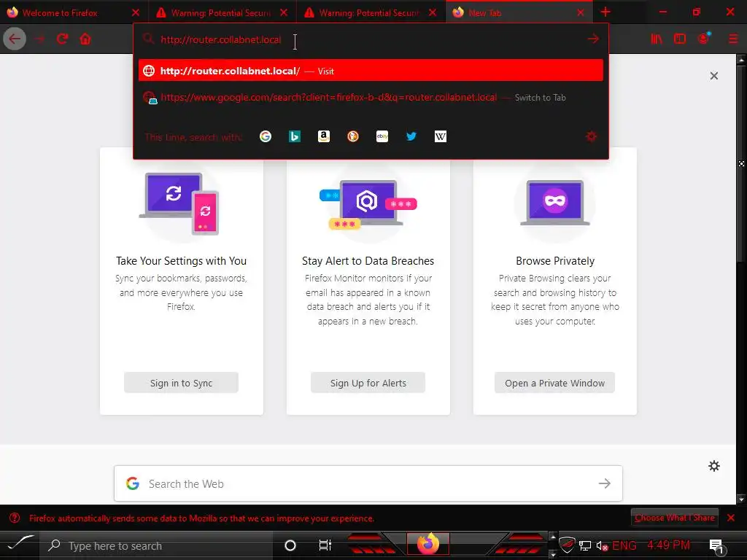Open network icon in system tray
The width and height of the screenshot is (747, 560).
tap(585, 545)
